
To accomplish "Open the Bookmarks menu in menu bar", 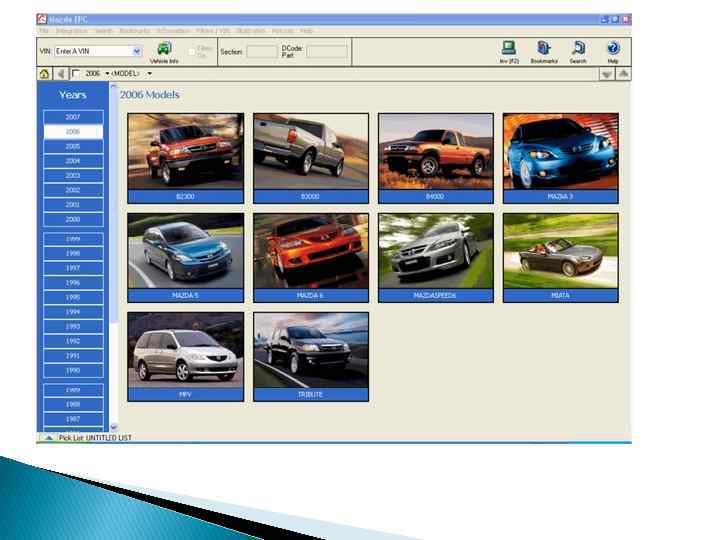I will 135,31.
